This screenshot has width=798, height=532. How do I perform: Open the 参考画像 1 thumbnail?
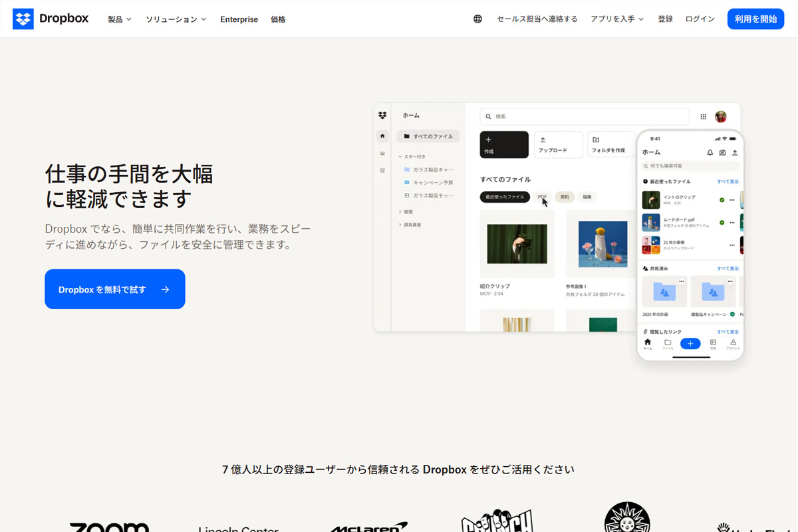pos(600,244)
